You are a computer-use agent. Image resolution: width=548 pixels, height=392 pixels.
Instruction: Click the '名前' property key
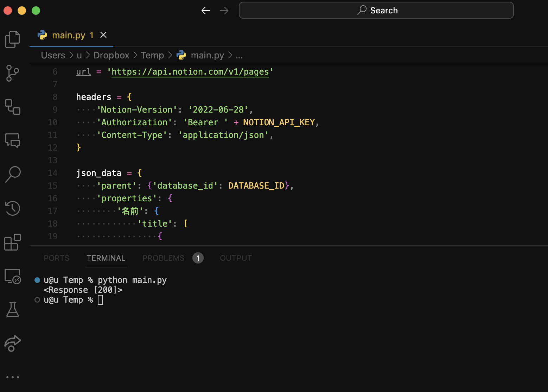pyautogui.click(x=130, y=211)
